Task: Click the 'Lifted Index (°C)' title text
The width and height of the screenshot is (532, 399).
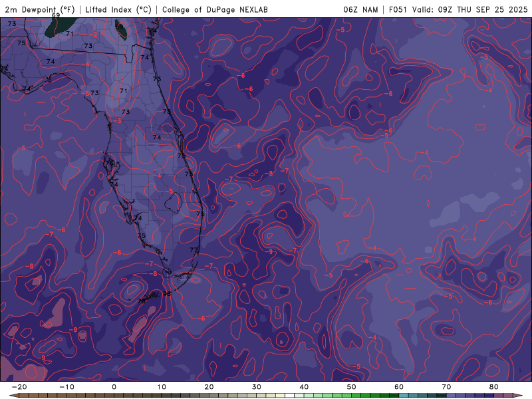Action: coord(118,9)
